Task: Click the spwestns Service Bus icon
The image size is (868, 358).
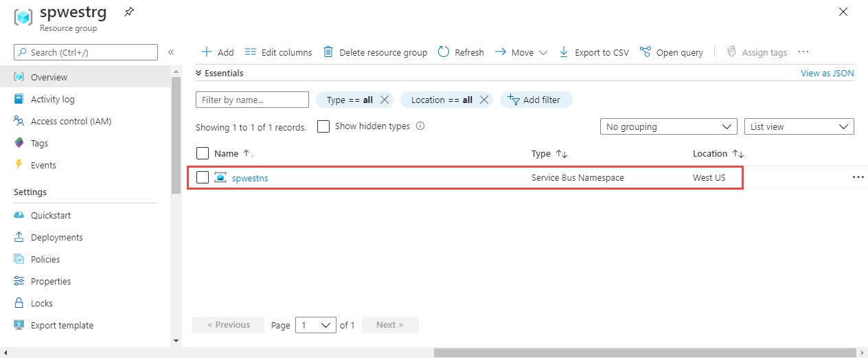Action: click(220, 177)
